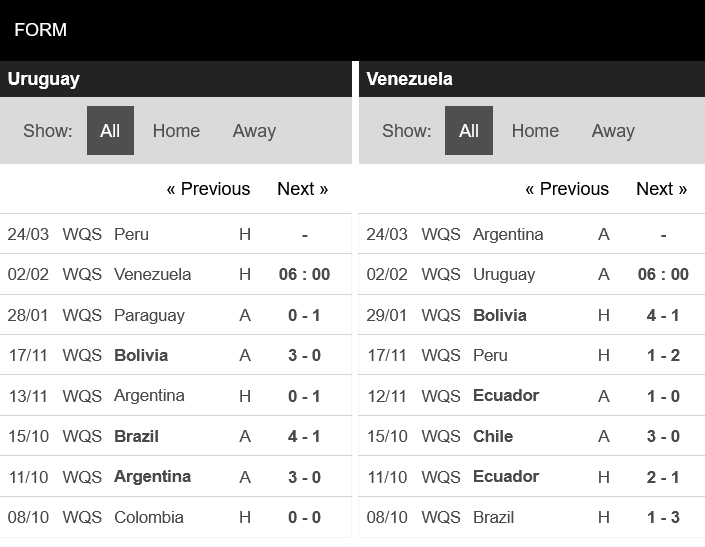Click Brazil in Uruguay's 15/10 match row
The height and width of the screenshot is (547, 705).
136,436
